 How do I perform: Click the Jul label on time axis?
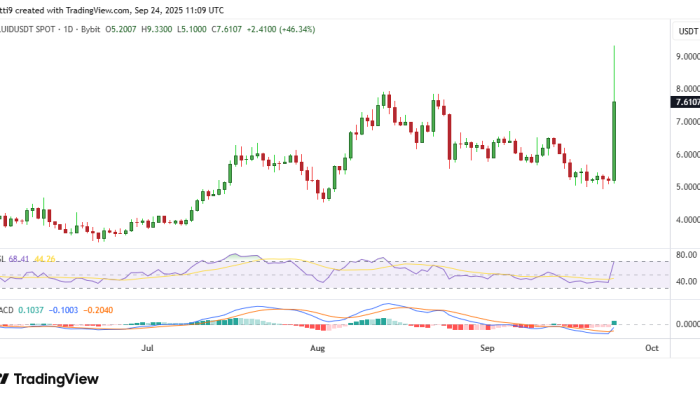(147, 348)
